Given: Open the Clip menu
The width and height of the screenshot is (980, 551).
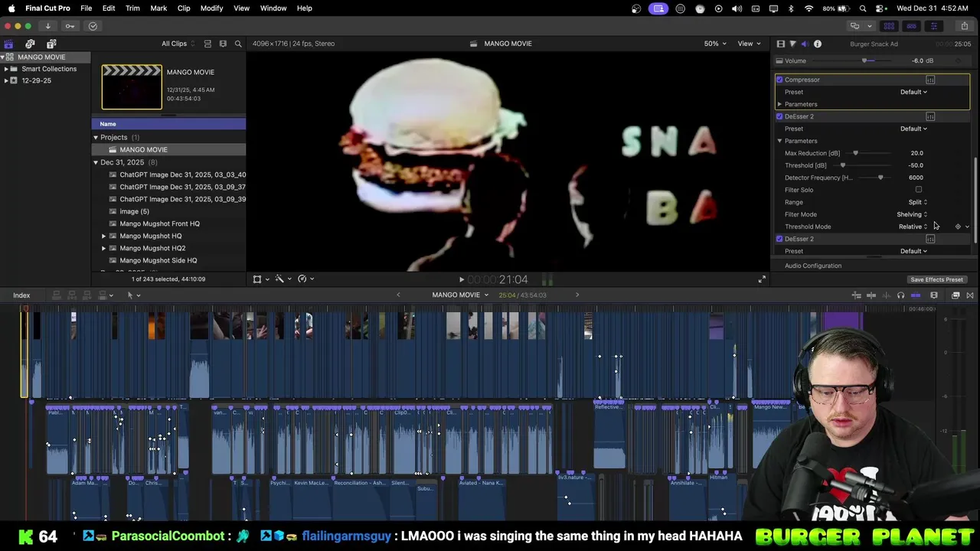Looking at the screenshot, I should [184, 8].
